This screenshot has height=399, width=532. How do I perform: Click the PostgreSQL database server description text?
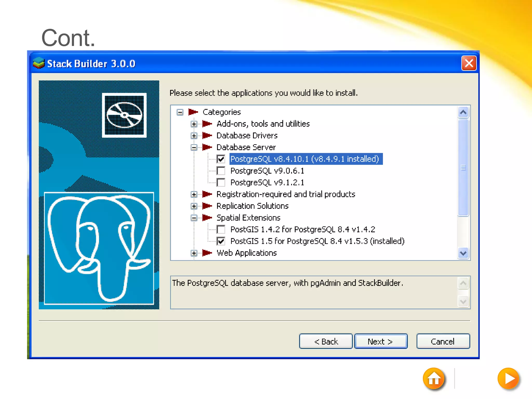click(288, 283)
